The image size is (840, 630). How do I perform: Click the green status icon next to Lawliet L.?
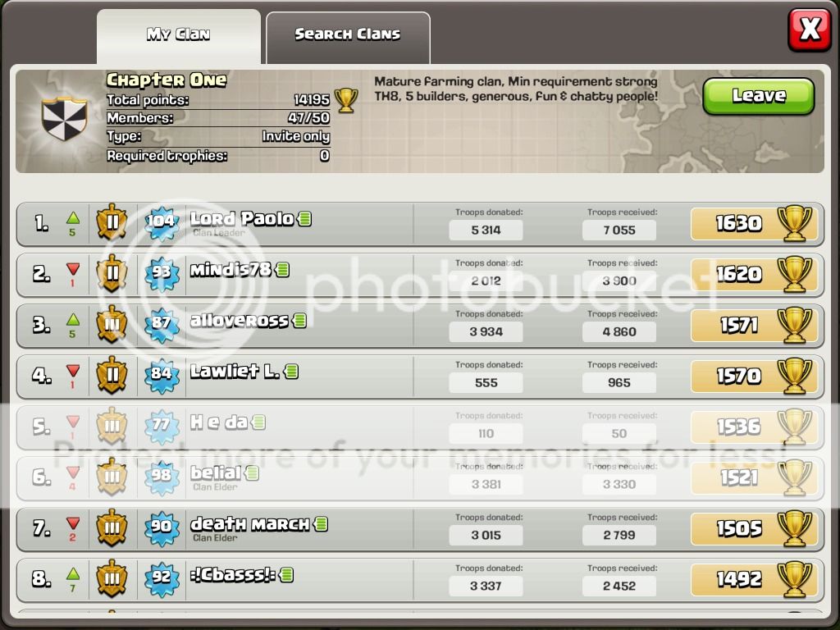tap(291, 372)
